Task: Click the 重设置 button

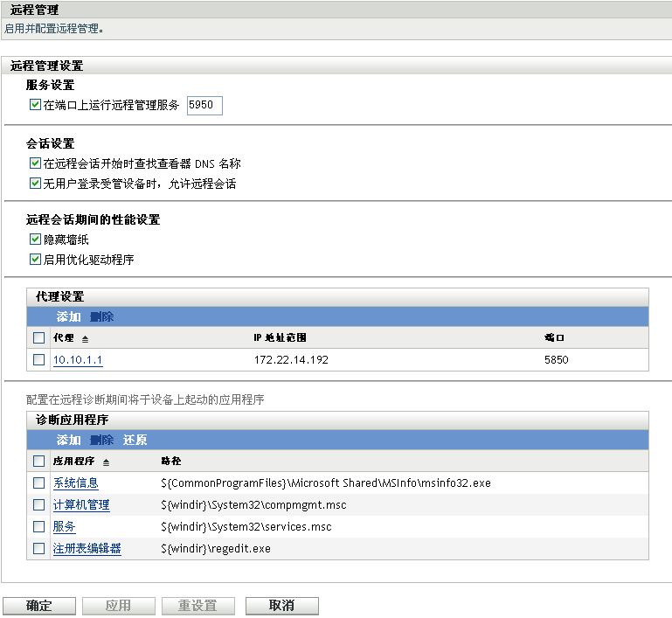Action: pos(198,606)
